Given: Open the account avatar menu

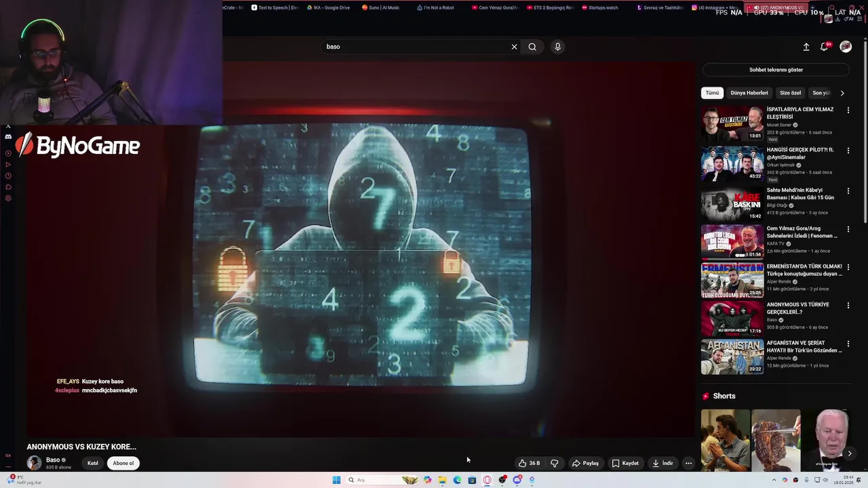Looking at the screenshot, I should [846, 47].
